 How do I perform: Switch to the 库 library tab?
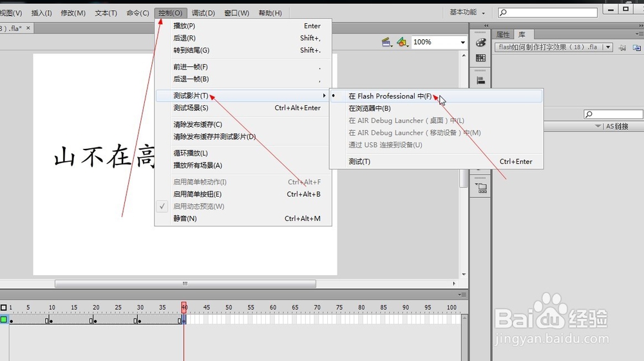click(522, 35)
